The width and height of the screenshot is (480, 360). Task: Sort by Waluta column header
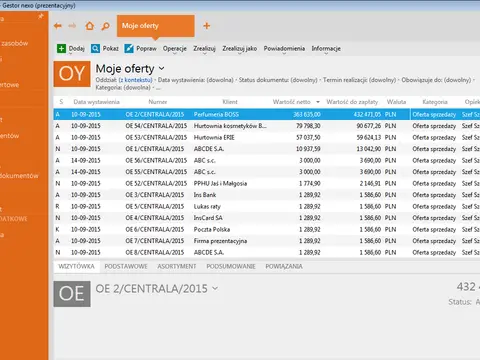[x=396, y=102]
